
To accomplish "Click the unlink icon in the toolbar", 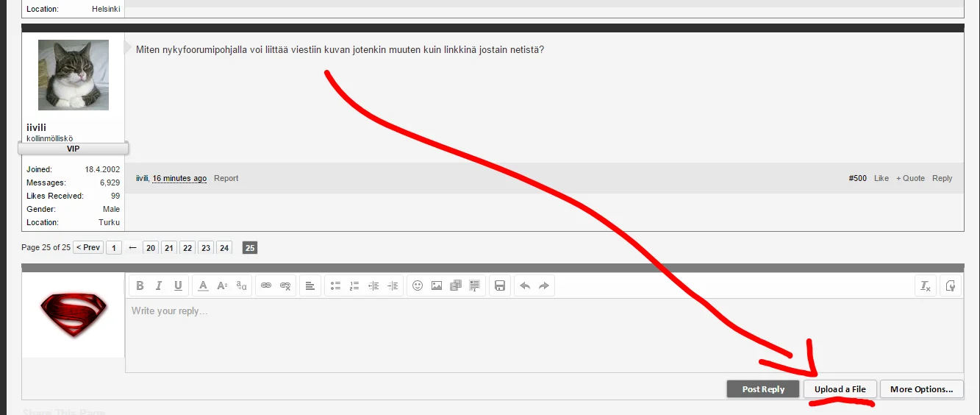I will (x=285, y=285).
